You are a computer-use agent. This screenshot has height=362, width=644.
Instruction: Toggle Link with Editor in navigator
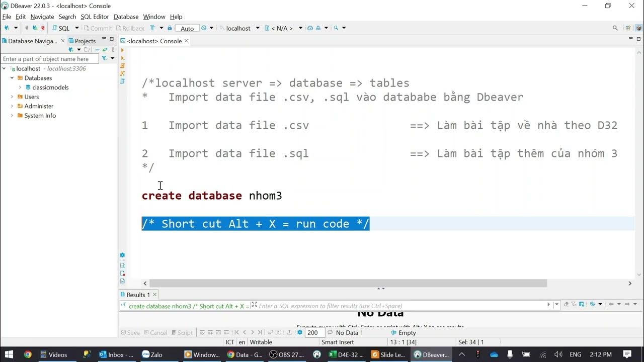[x=104, y=50]
